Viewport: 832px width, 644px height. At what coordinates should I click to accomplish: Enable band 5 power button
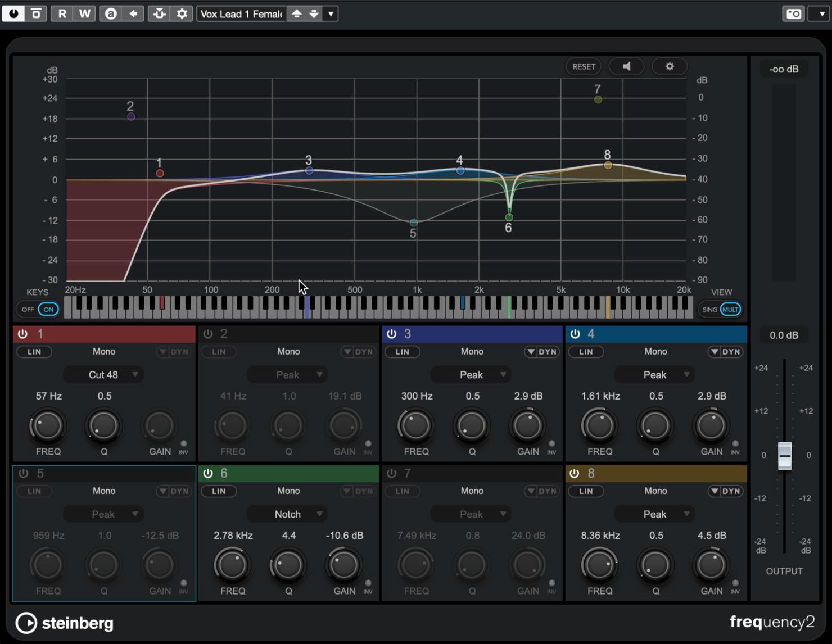tap(23, 473)
